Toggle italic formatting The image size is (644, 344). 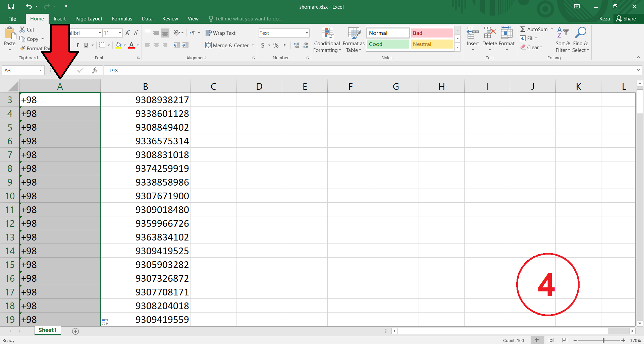[77, 45]
